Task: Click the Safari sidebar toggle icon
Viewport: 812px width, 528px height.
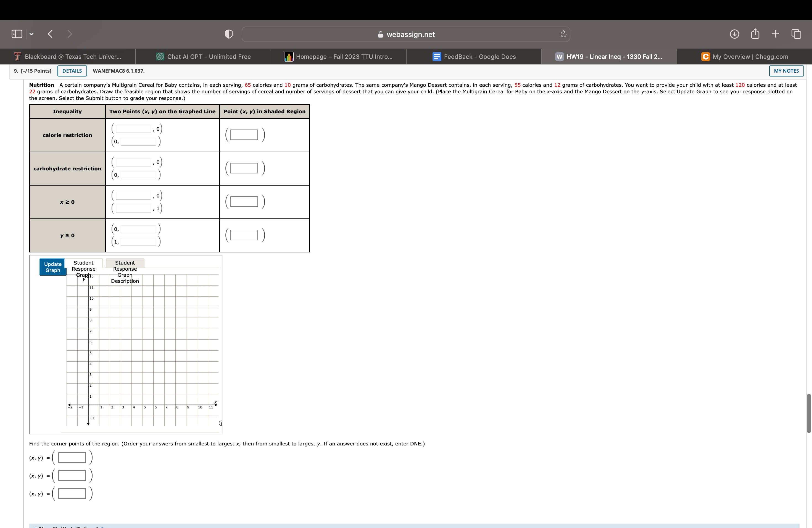Action: pyautogui.click(x=17, y=34)
